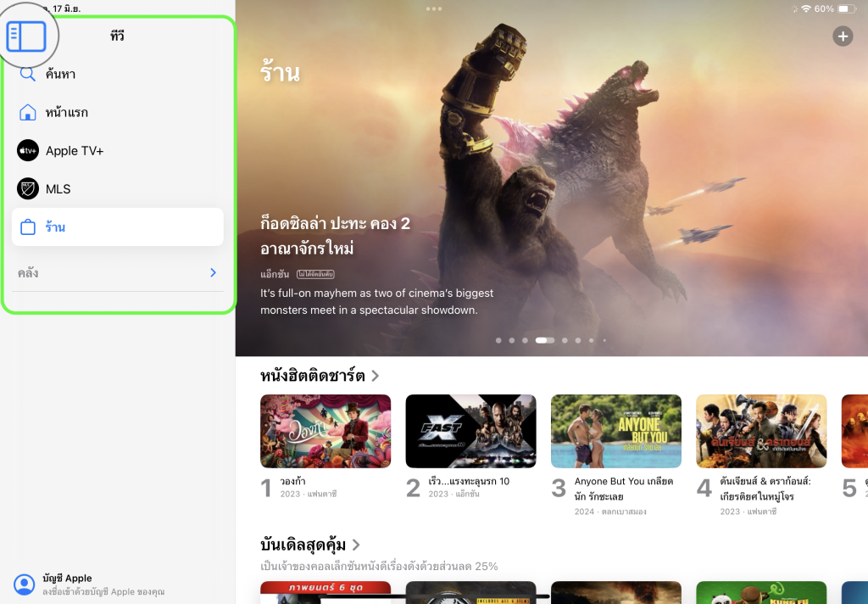868x604 pixels.
Task: Open the battery status indicator
Action: (847, 8)
